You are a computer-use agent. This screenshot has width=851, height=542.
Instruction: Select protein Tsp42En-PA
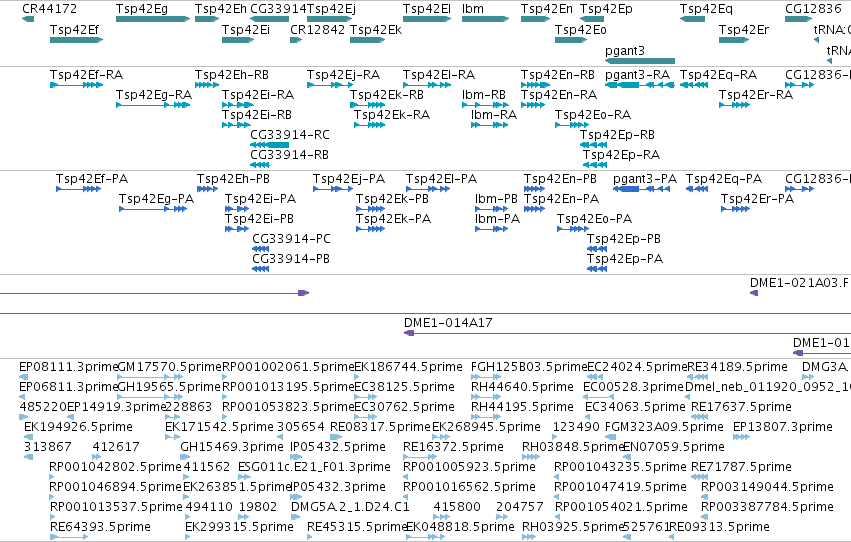534,209
